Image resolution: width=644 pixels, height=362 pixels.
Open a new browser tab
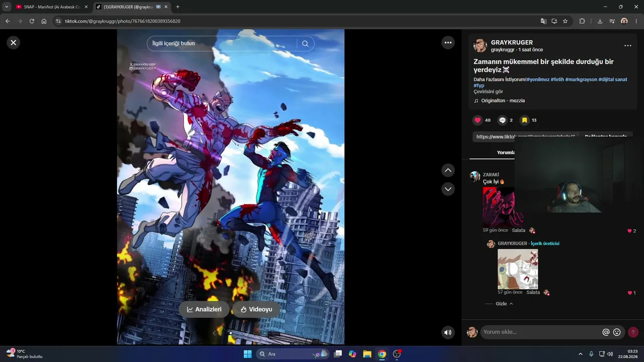pos(178,7)
